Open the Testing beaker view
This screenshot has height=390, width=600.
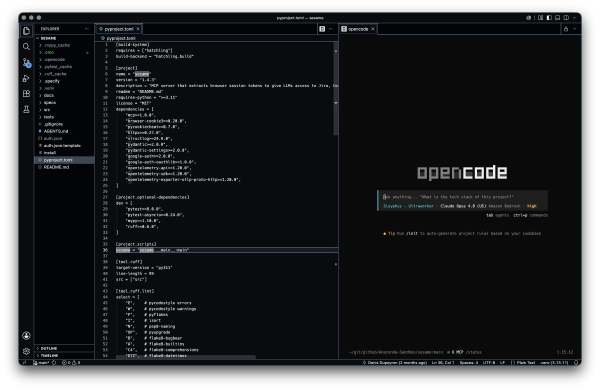(x=26, y=109)
